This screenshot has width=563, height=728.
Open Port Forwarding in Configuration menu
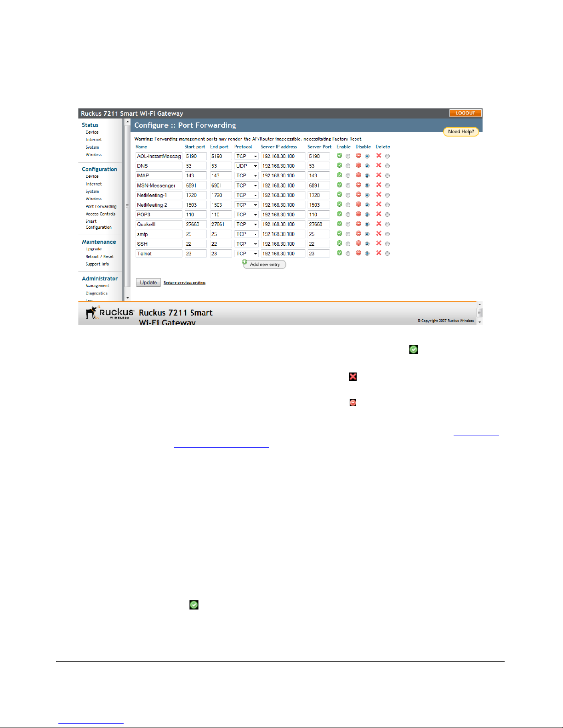[101, 206]
